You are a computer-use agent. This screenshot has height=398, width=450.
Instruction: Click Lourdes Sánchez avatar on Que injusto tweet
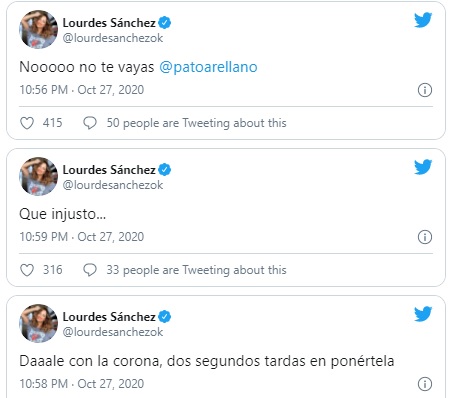point(38,176)
